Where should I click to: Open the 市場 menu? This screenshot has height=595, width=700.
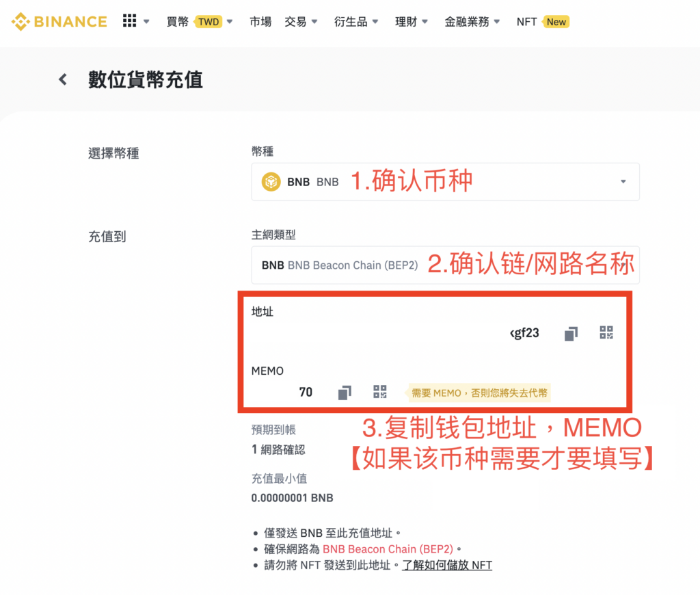(x=260, y=21)
